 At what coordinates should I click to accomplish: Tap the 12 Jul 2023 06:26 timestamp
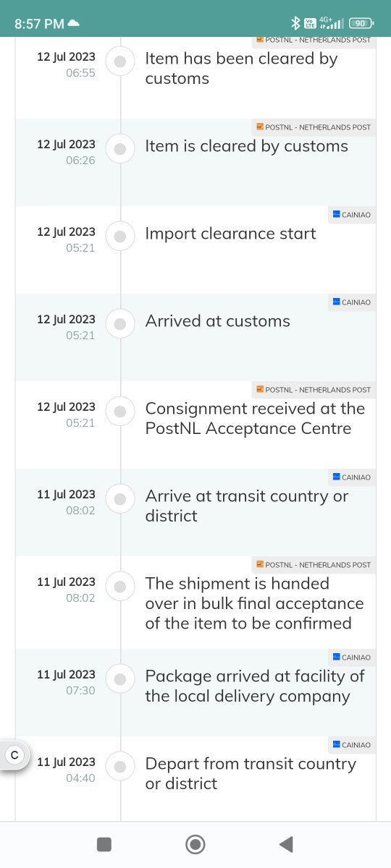(67, 152)
